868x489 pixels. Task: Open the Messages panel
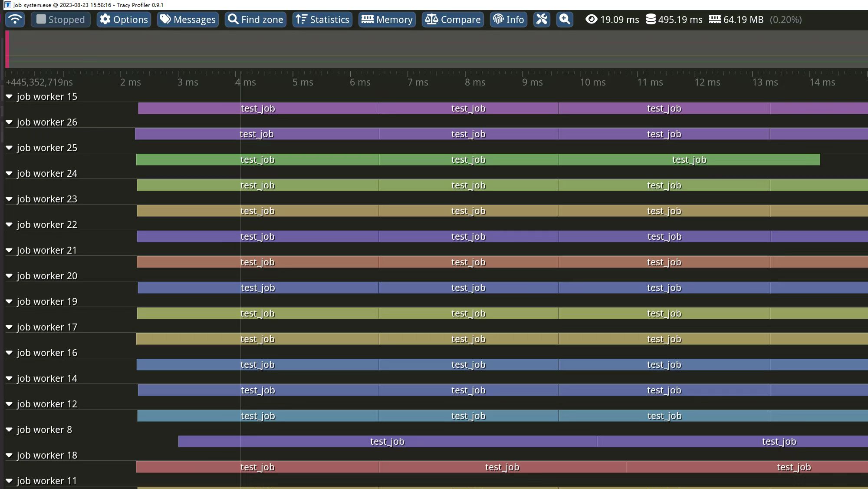tap(188, 20)
